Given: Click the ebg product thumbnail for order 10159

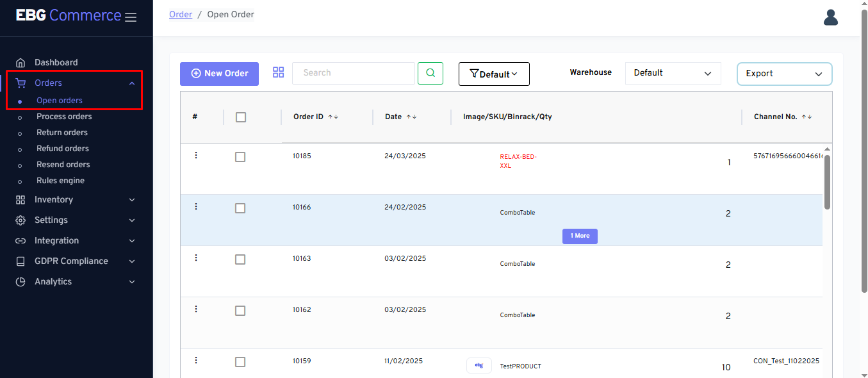Looking at the screenshot, I should click(479, 365).
